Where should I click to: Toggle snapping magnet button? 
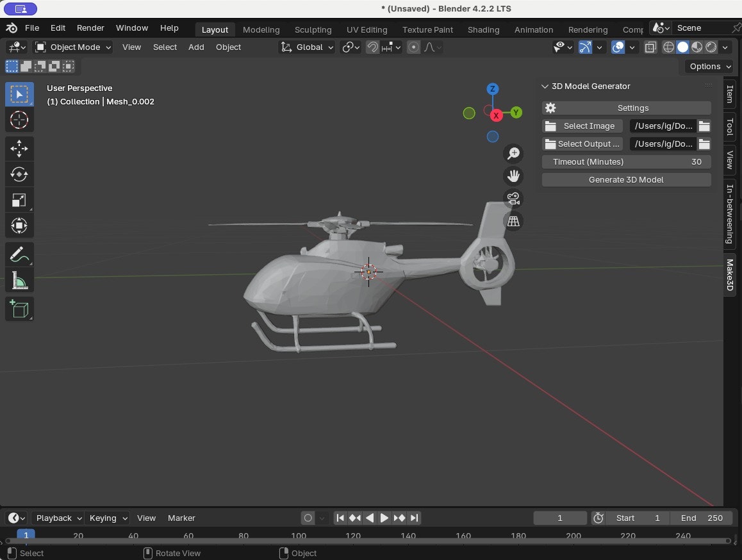click(x=372, y=47)
